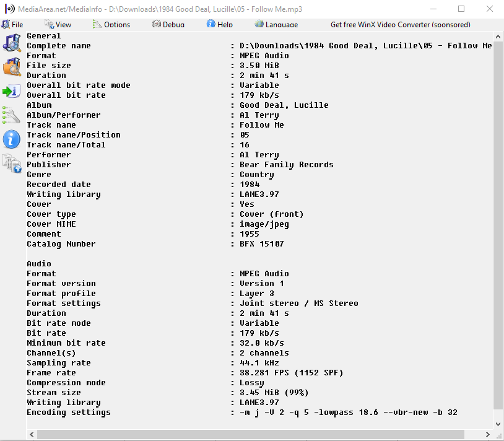This screenshot has width=504, height=441.
Task: Click the vertical scrollbar thumb
Action: click(x=498, y=225)
